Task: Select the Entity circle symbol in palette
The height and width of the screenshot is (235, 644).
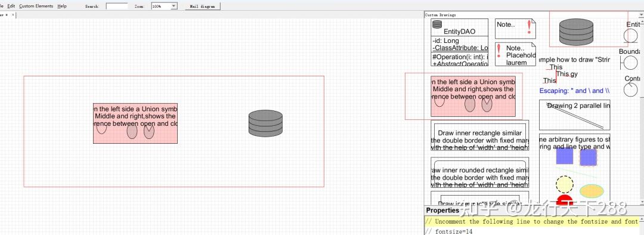Action: (x=631, y=35)
